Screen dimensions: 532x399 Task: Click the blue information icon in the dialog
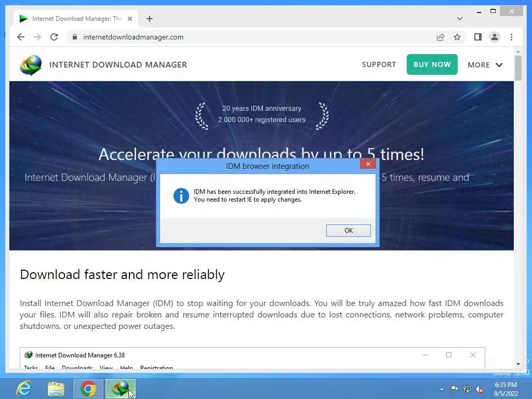point(181,196)
